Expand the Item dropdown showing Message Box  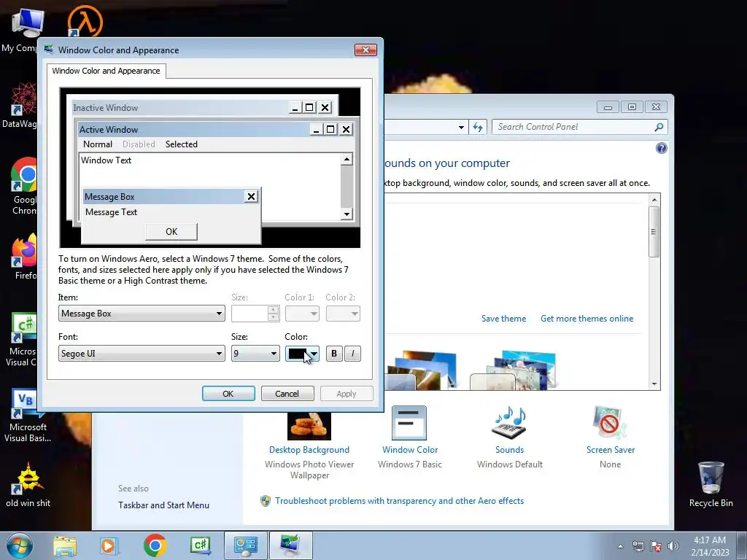click(x=142, y=314)
